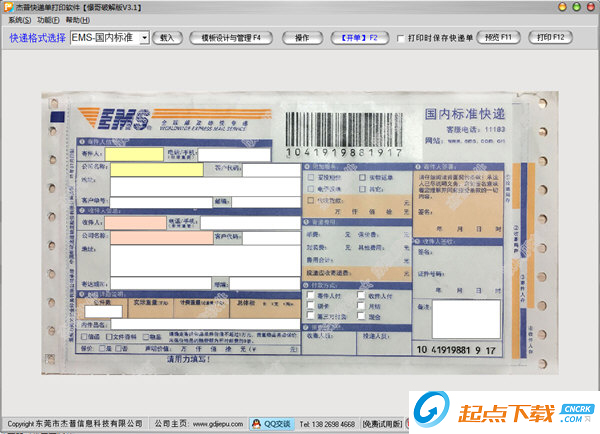The image size is (600, 434).
Task: Click the 操作 button
Action: point(302,38)
